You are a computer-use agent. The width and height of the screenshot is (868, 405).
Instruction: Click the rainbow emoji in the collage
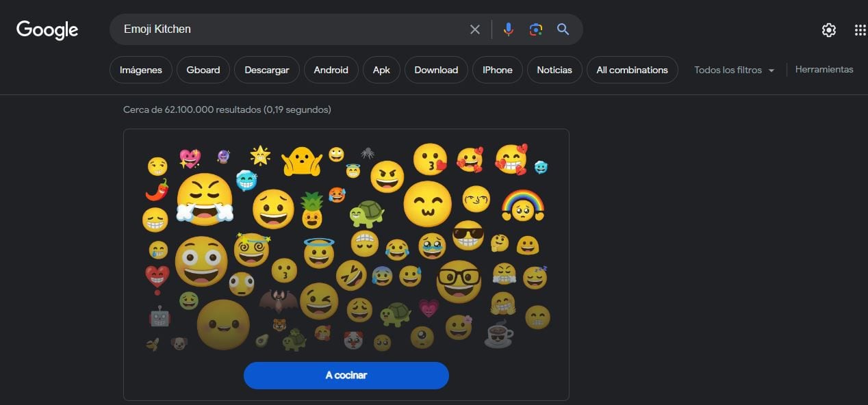(x=522, y=205)
